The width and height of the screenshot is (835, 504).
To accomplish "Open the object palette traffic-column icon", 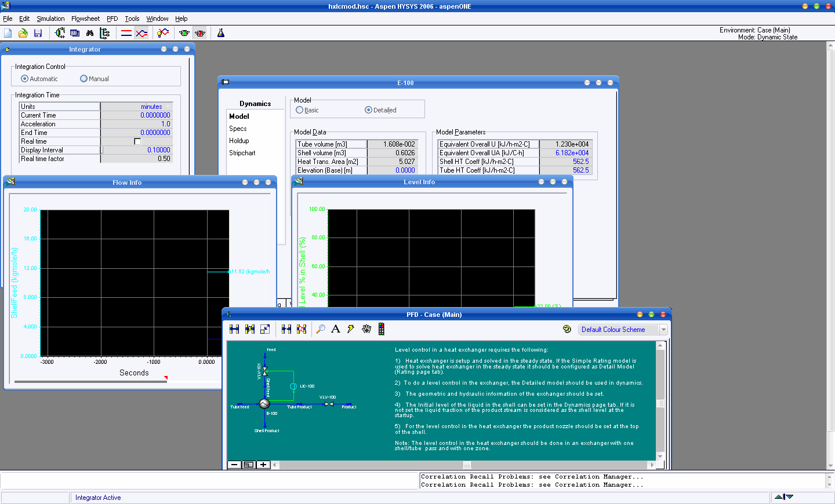I will tap(381, 329).
